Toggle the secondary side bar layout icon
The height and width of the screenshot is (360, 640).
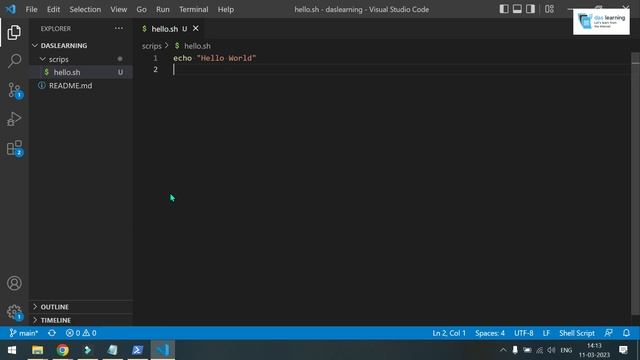pyautogui.click(x=530, y=9)
